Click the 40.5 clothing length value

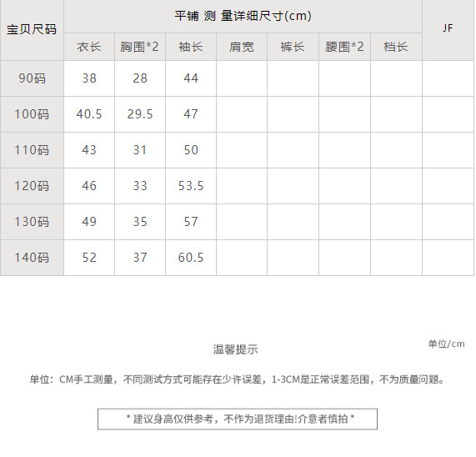point(89,114)
